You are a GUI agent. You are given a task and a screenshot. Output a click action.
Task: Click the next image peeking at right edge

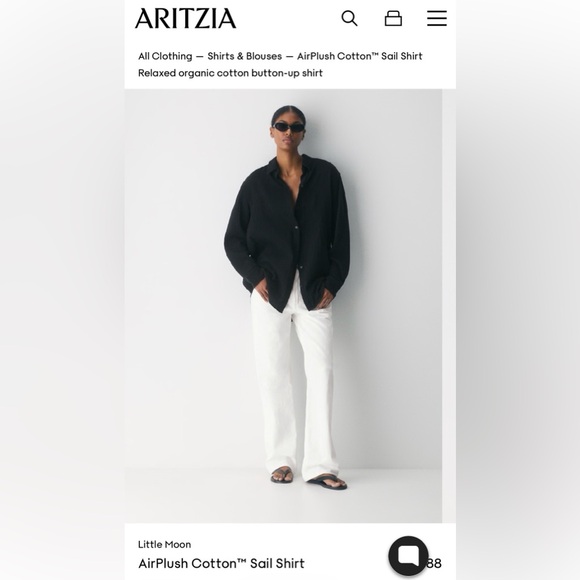pyautogui.click(x=449, y=306)
